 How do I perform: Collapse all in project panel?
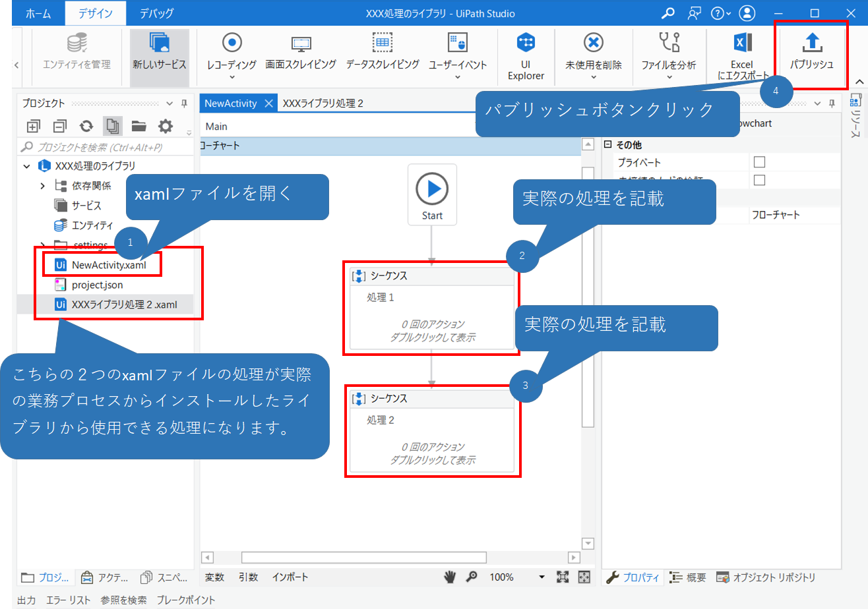click(x=60, y=125)
